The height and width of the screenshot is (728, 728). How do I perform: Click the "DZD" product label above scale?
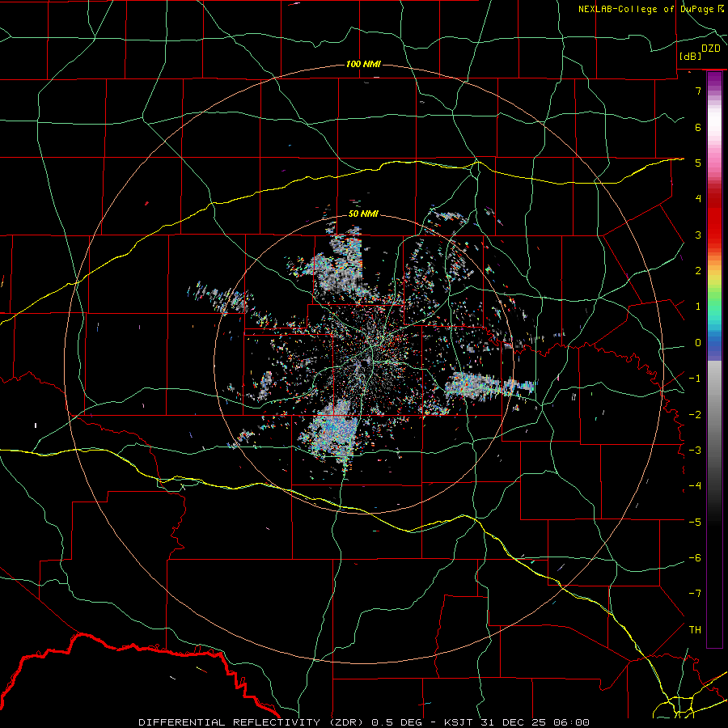[x=711, y=49]
